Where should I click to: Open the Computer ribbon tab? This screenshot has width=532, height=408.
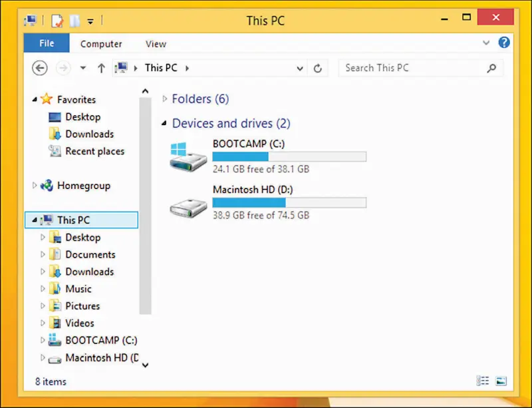[x=101, y=44]
